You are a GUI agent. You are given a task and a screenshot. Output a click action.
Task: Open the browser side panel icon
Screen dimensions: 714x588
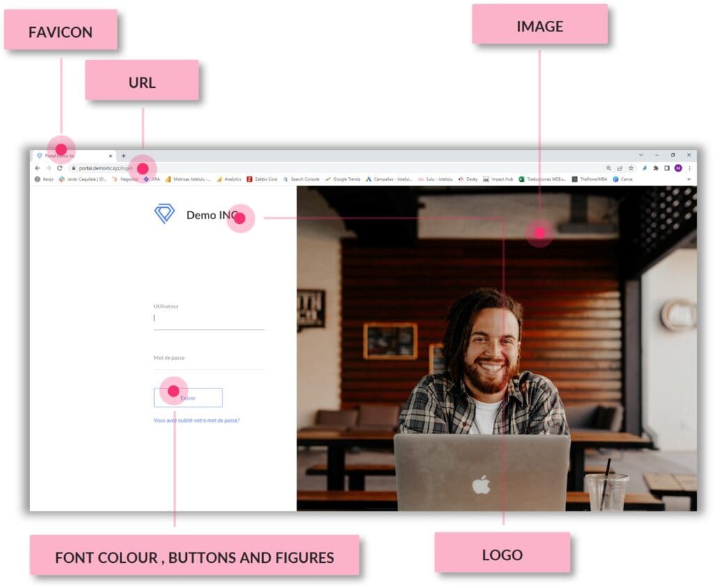coord(667,168)
